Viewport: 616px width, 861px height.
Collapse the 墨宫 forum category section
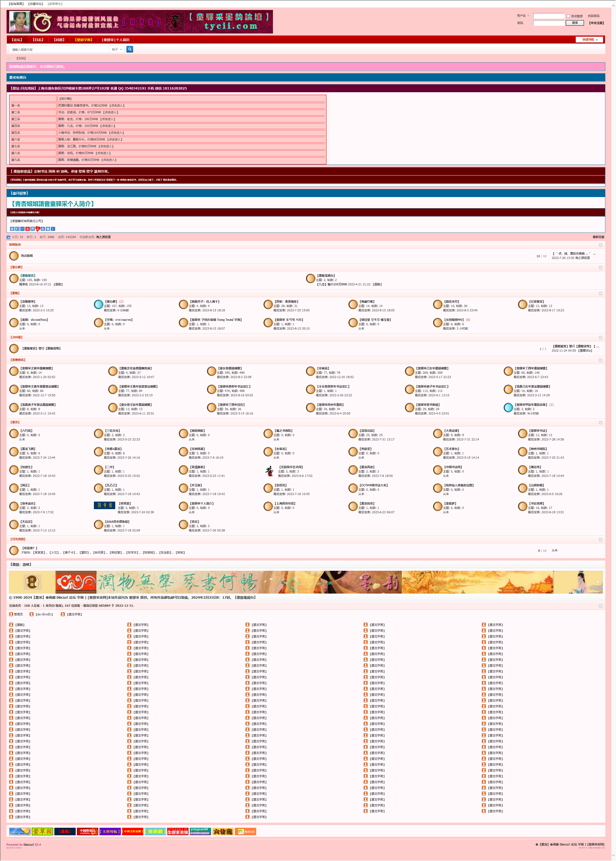[600, 422]
